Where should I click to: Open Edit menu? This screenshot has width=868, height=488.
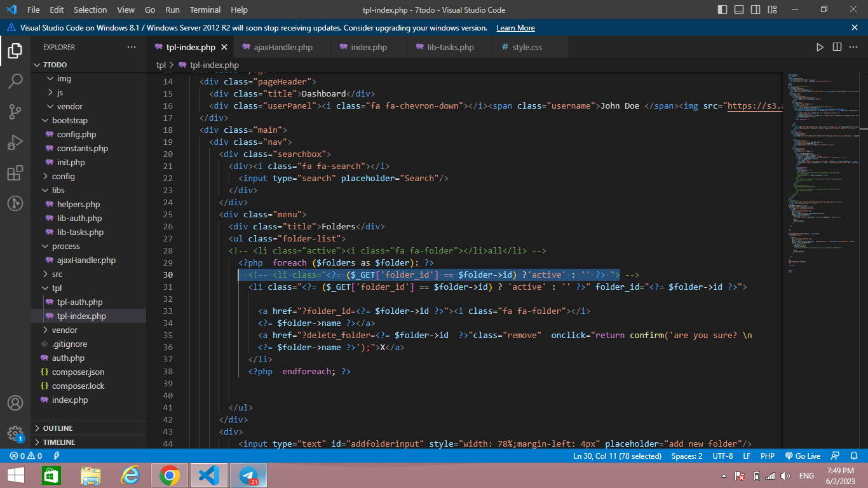(x=57, y=10)
